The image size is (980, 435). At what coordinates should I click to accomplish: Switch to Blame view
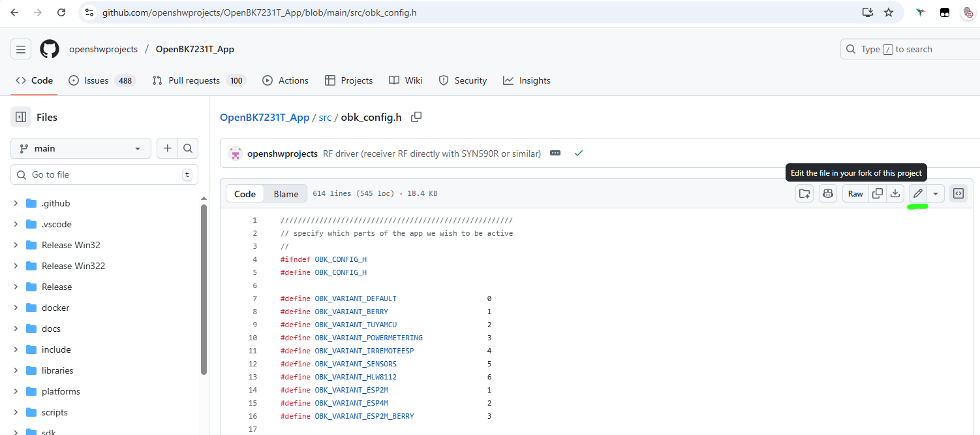[286, 194]
